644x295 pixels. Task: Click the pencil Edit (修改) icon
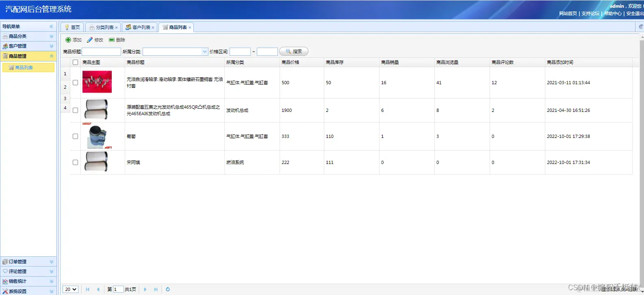[x=90, y=40]
